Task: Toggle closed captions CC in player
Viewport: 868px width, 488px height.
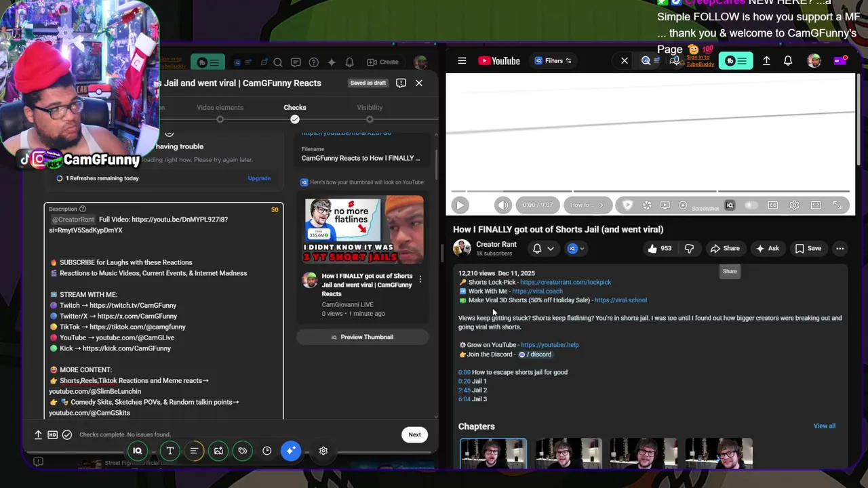Action: [772, 205]
